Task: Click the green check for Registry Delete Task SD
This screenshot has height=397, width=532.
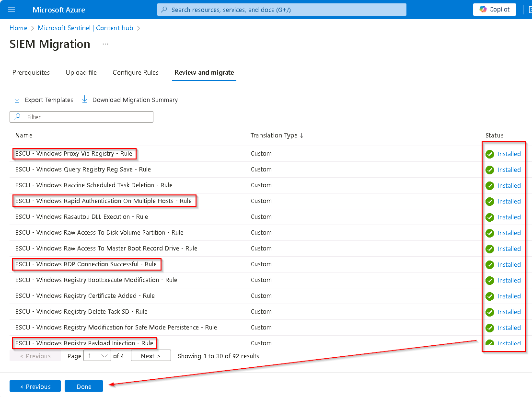Action: pos(490,312)
